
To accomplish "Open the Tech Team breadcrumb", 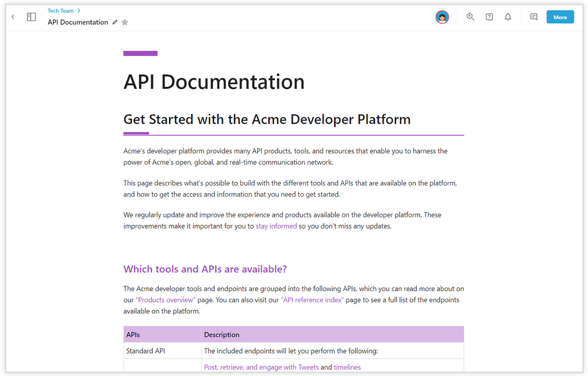I will [61, 11].
